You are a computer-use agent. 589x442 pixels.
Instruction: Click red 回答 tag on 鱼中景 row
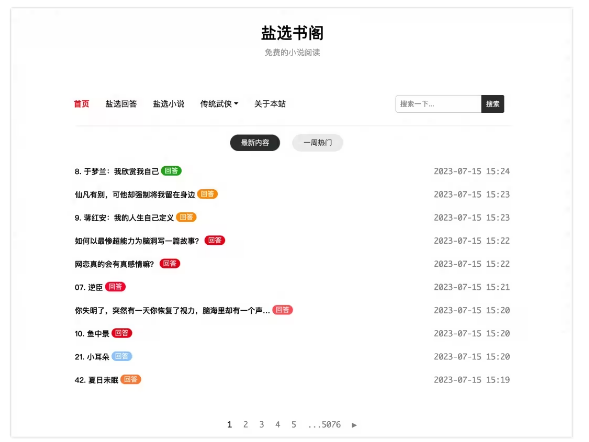pos(122,333)
